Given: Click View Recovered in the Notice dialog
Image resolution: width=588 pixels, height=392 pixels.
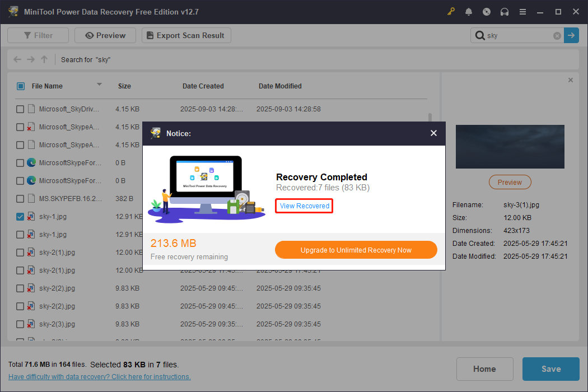Looking at the screenshot, I should [x=304, y=206].
